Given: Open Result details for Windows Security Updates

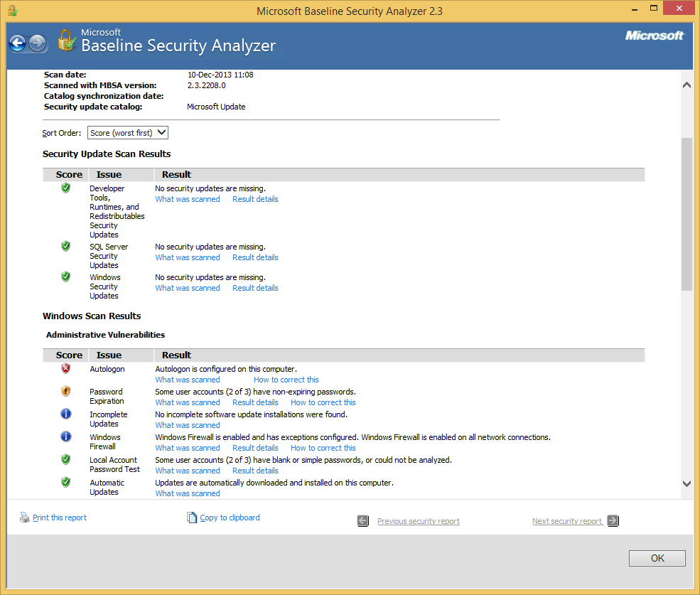Looking at the screenshot, I should 254,287.
